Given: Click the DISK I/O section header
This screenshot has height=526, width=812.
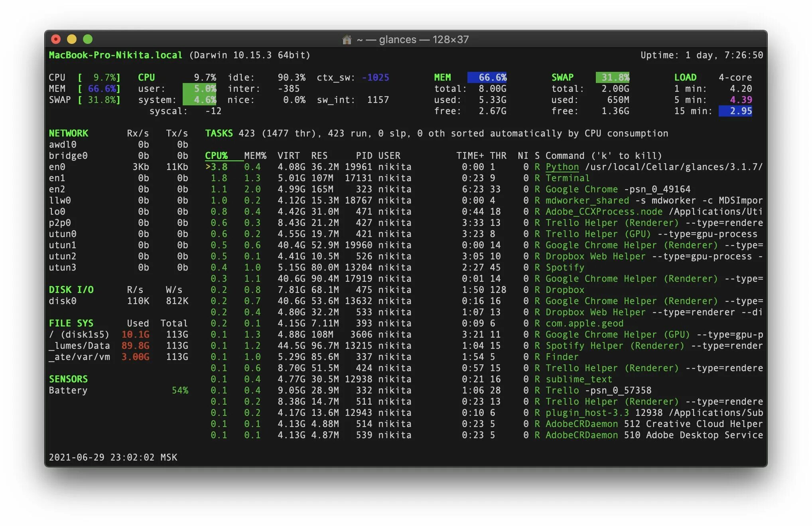Looking at the screenshot, I should pyautogui.click(x=71, y=290).
